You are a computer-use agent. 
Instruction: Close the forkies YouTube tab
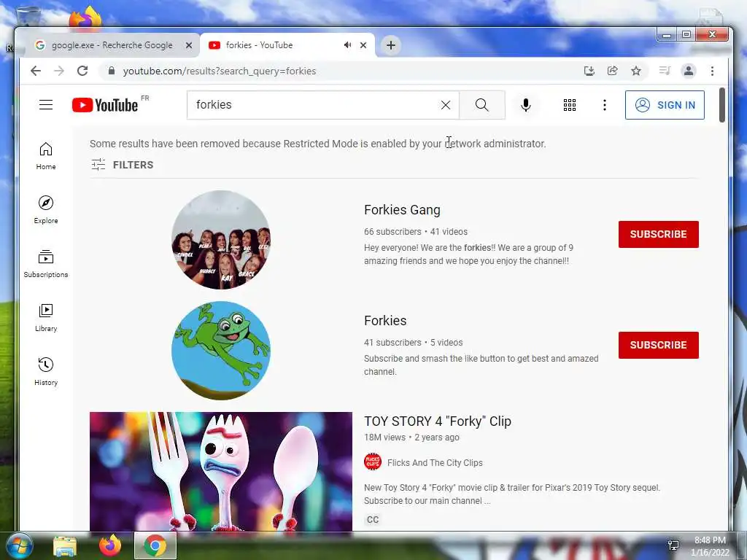point(363,45)
